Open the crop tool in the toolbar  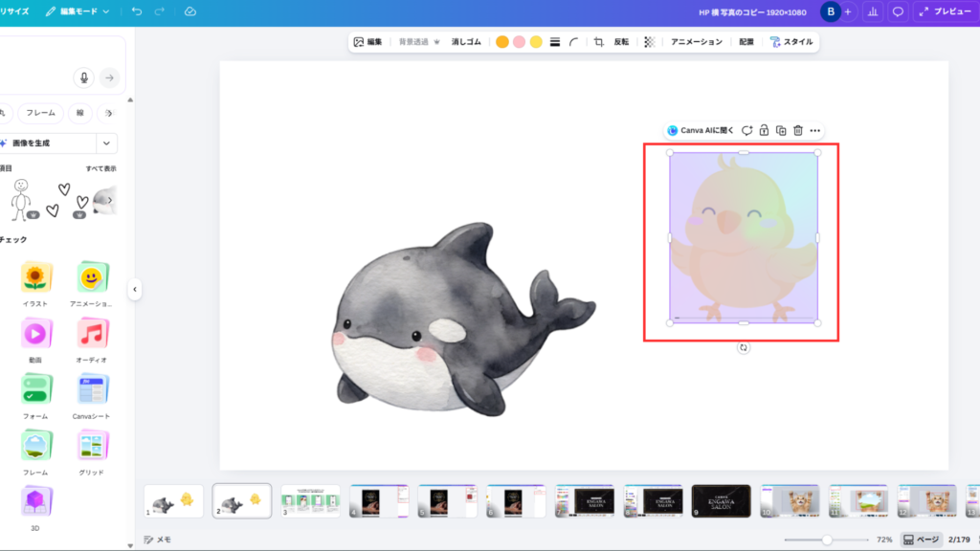[x=598, y=42]
